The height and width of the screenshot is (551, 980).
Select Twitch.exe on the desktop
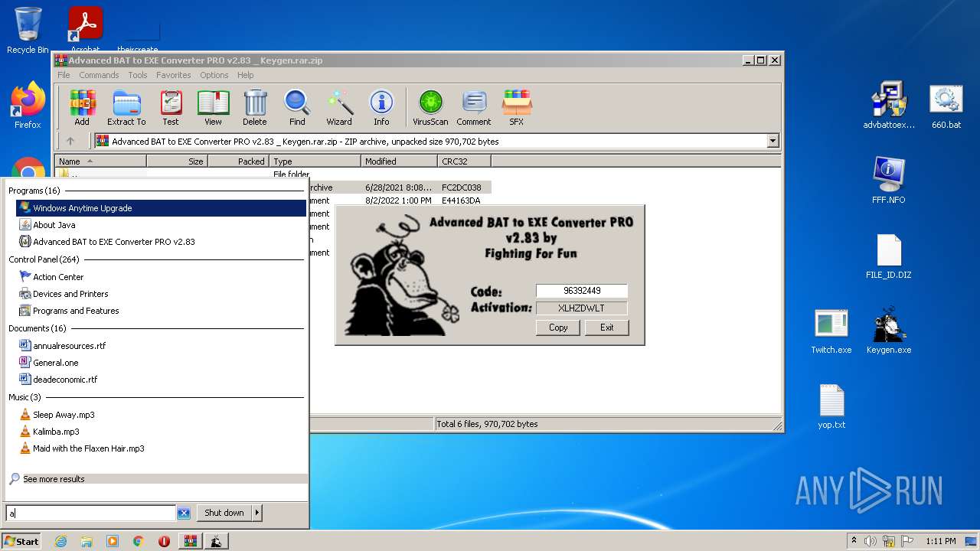[831, 331]
